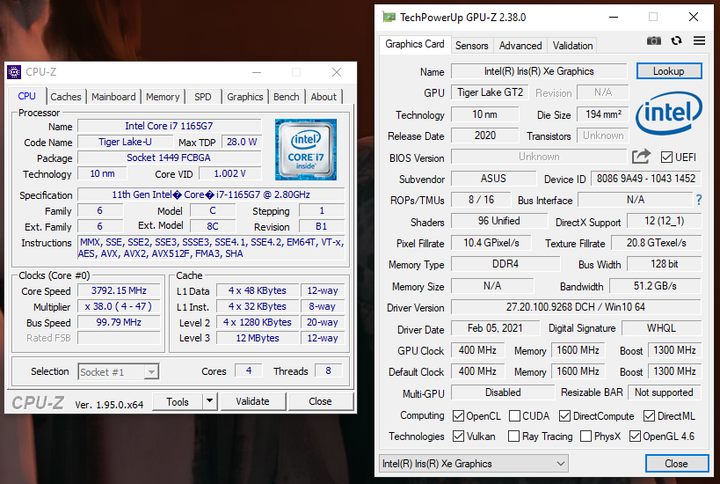Click the Multiplier value x 38.0

point(118,306)
